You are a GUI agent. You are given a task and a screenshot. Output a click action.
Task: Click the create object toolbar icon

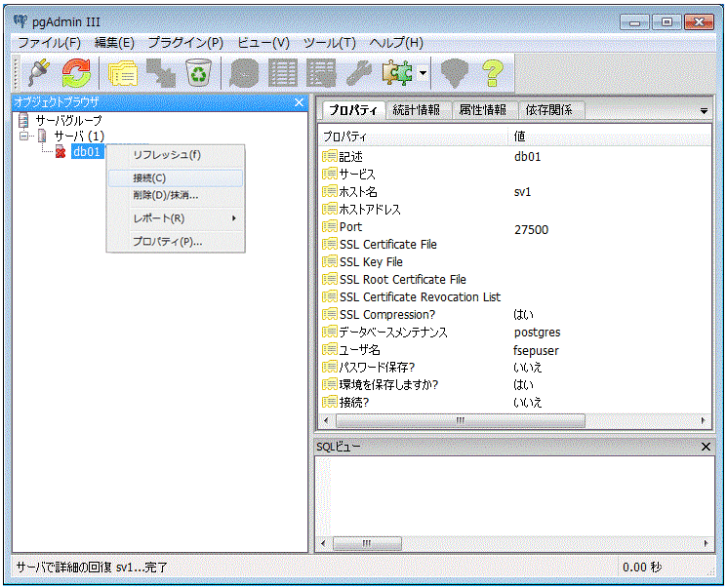[x=161, y=73]
